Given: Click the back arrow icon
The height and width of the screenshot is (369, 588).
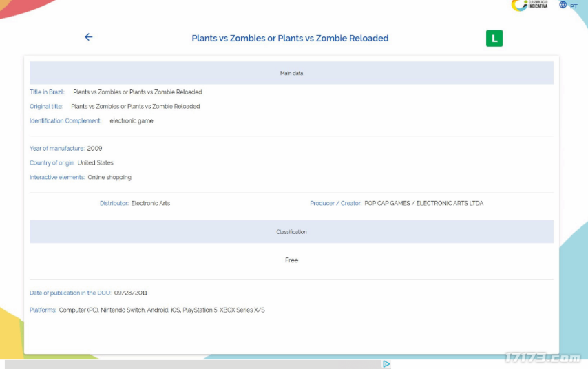Looking at the screenshot, I should point(89,37).
